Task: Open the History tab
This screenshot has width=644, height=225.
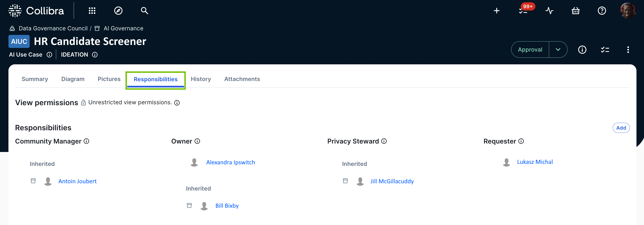Action: pyautogui.click(x=201, y=79)
